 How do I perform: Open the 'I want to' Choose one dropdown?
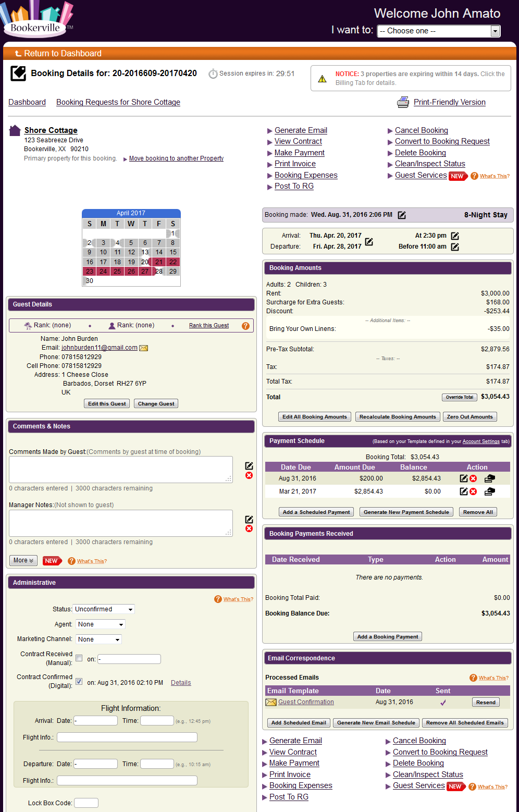[x=439, y=31]
